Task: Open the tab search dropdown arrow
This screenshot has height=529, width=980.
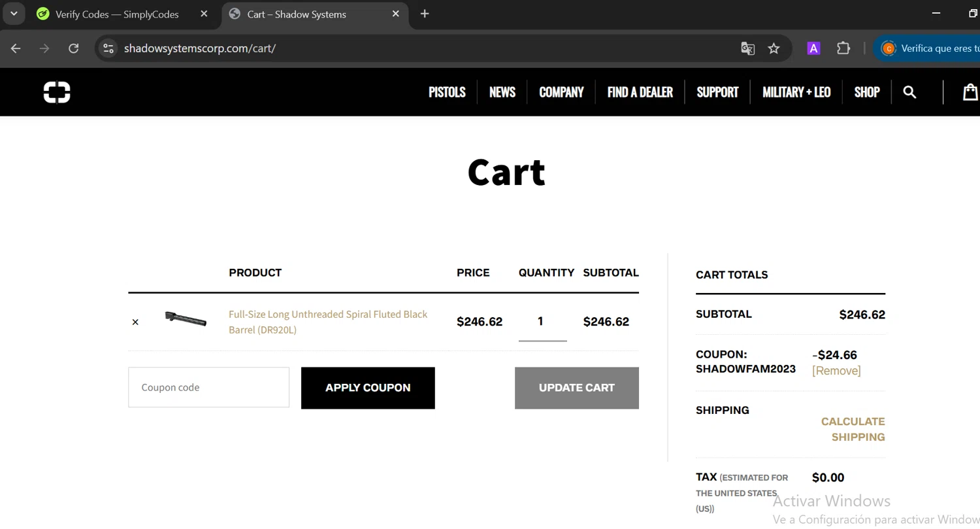Action: point(14,14)
